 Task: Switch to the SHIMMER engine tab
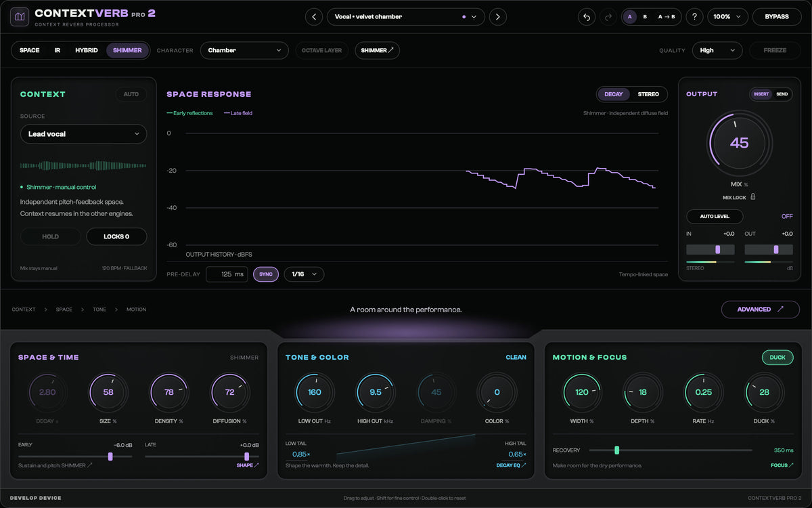point(127,50)
